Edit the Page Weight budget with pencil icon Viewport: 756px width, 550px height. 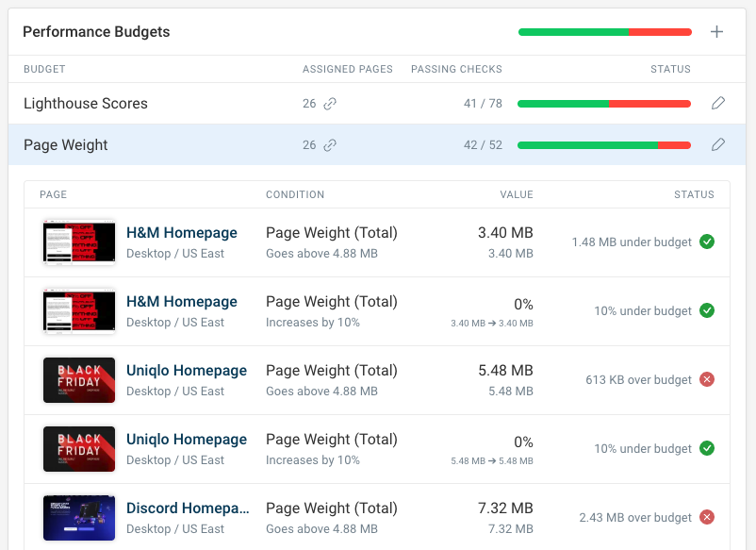point(718,146)
